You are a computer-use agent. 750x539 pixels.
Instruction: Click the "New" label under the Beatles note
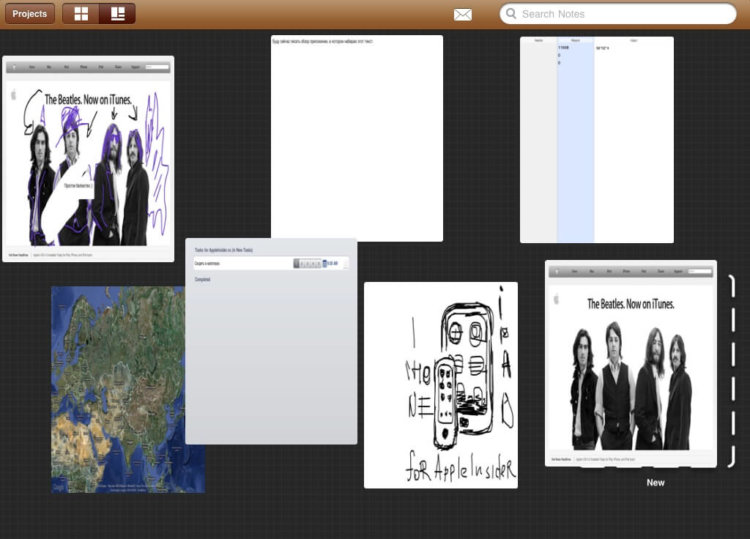pyautogui.click(x=655, y=483)
